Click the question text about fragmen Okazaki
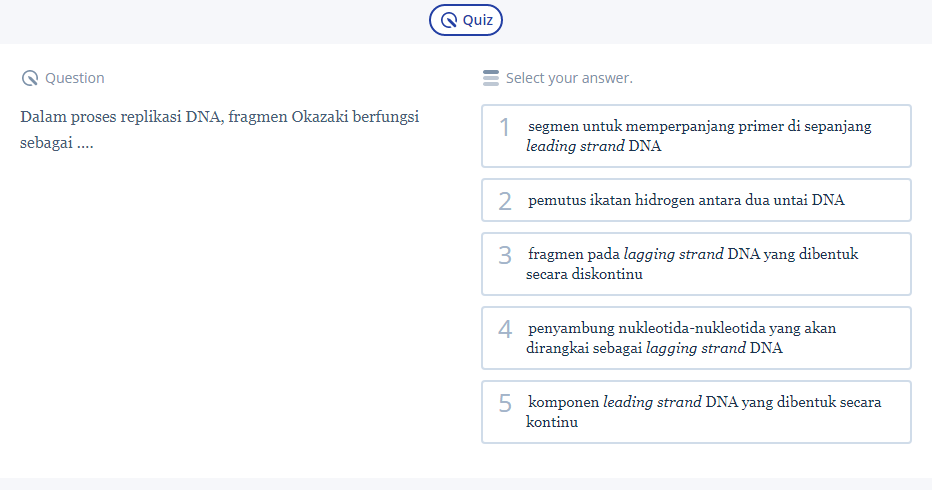 coord(219,129)
